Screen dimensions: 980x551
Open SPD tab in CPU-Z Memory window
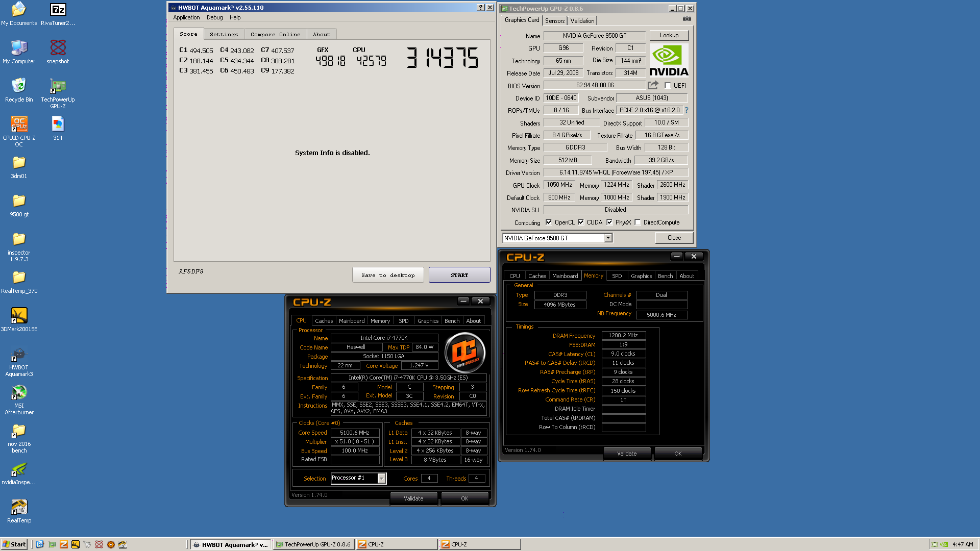617,276
